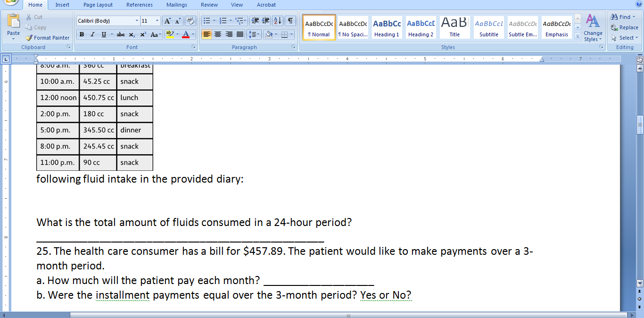
Task: Click the vertical scrollbar thumb
Action: point(640,125)
